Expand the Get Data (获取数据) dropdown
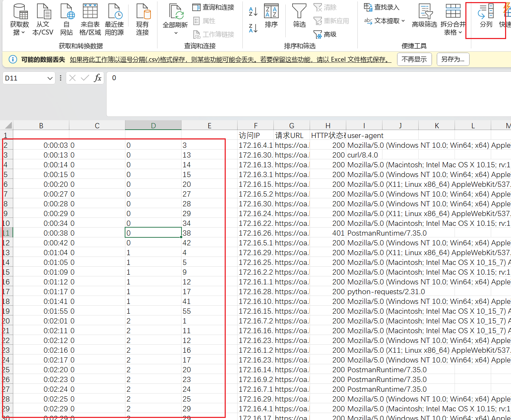This screenshot has height=420, width=511. coord(19,28)
